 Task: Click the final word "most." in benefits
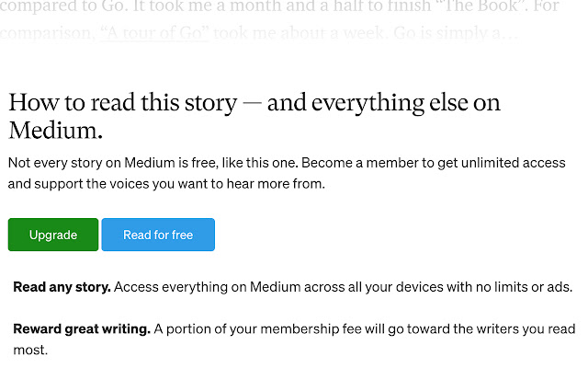(x=29, y=351)
